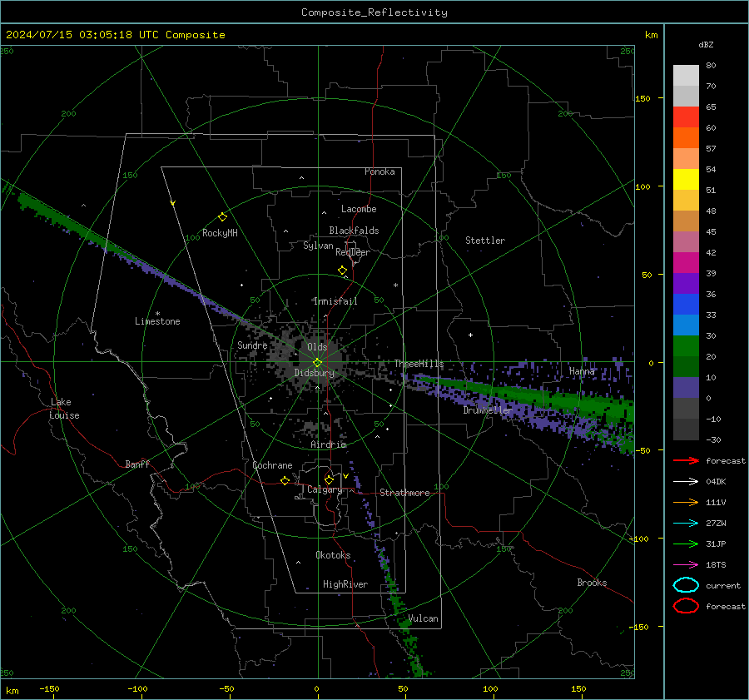Image resolution: width=749 pixels, height=700 pixels.
Task: Click the Lacombe label
Action: pyautogui.click(x=359, y=209)
